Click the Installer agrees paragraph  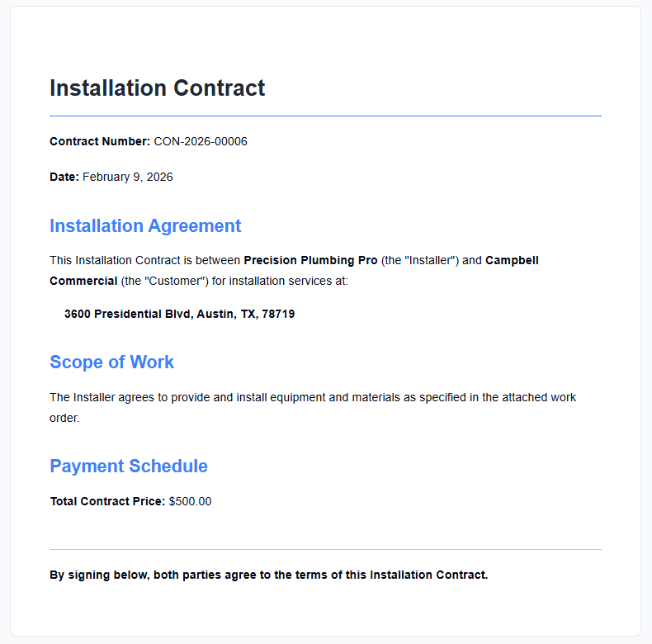click(313, 408)
